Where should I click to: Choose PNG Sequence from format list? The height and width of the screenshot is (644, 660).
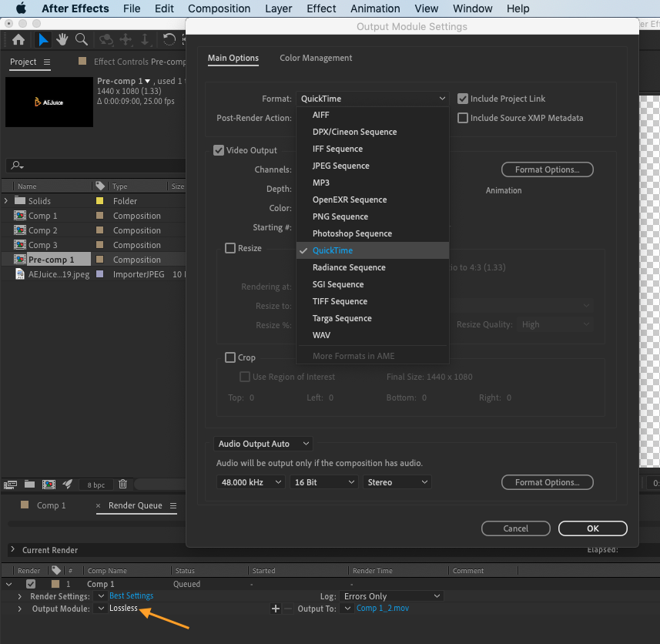point(340,216)
